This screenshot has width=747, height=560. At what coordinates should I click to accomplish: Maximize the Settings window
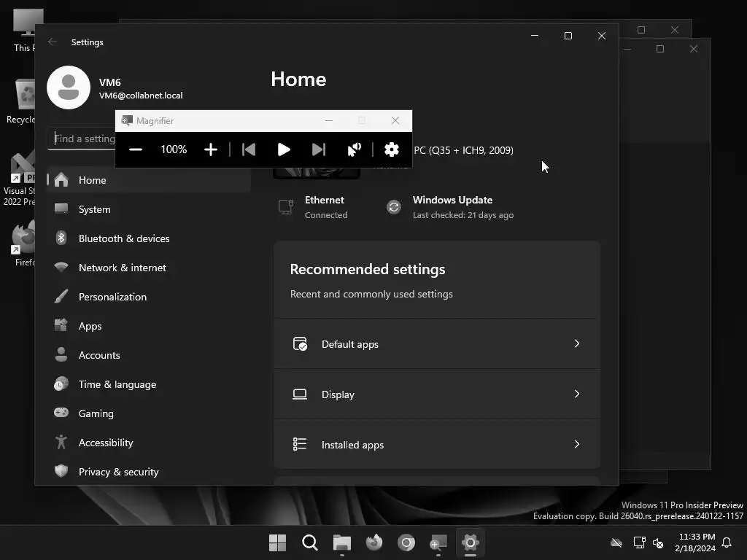coord(568,36)
